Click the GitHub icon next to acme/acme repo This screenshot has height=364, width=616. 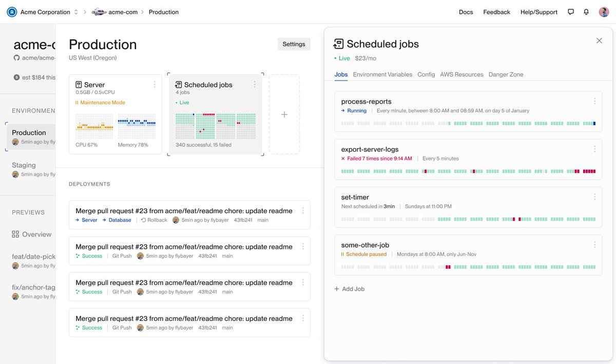tap(16, 57)
